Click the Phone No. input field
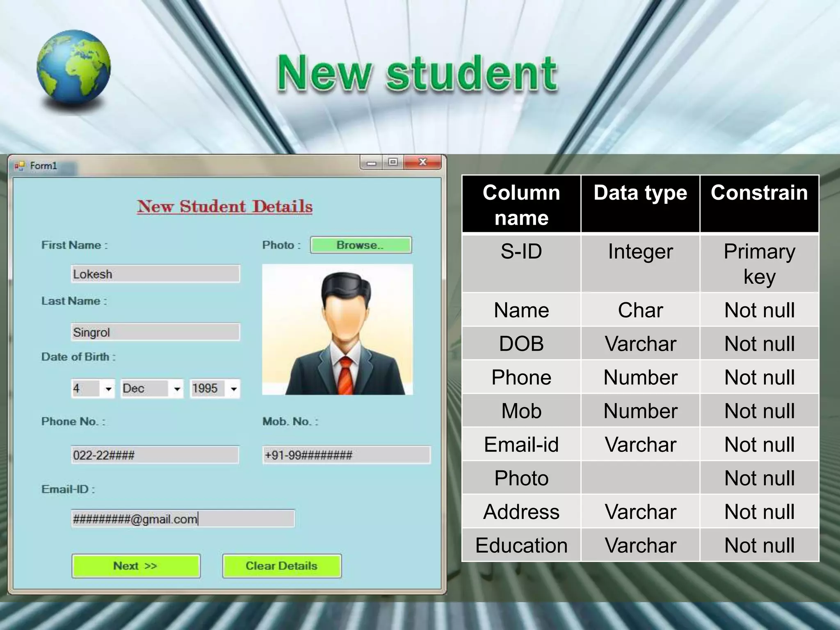840x630 pixels. click(155, 455)
